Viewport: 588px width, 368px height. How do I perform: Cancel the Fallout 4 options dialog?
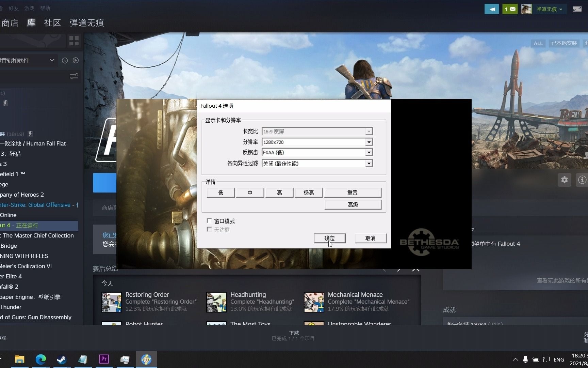tap(371, 238)
